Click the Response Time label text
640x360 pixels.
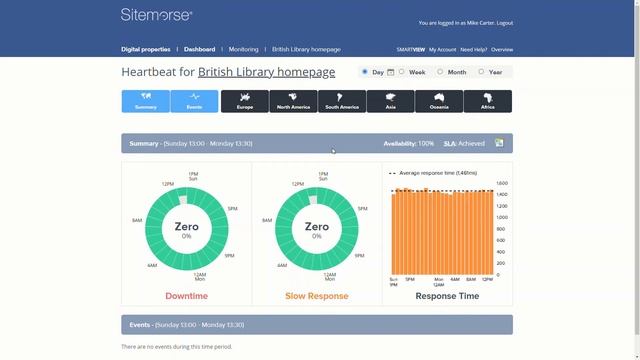(x=447, y=296)
